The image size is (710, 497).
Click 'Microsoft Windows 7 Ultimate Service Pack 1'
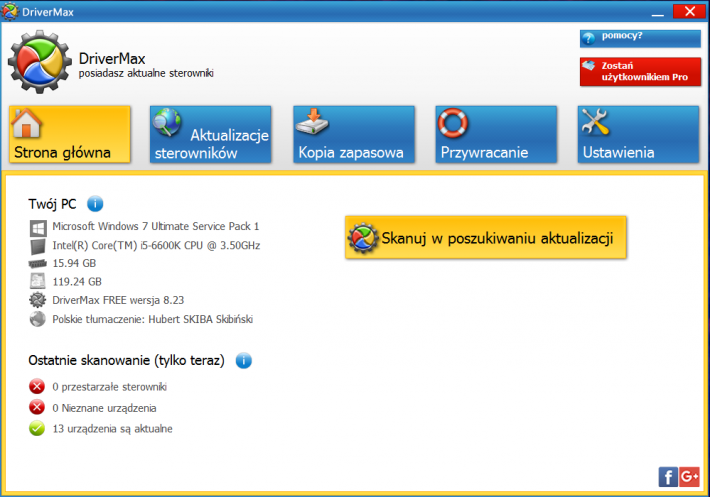tap(156, 226)
